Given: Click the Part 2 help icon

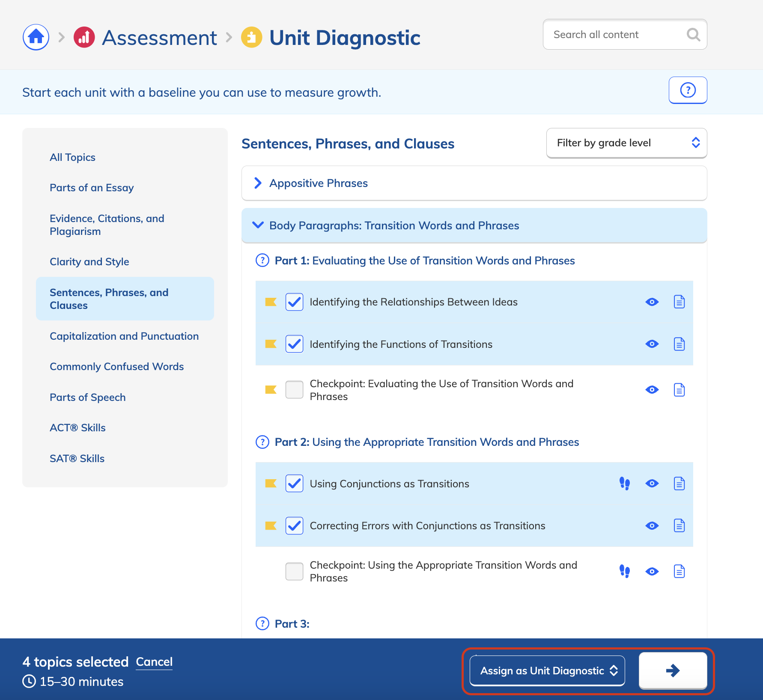Looking at the screenshot, I should coord(262,442).
